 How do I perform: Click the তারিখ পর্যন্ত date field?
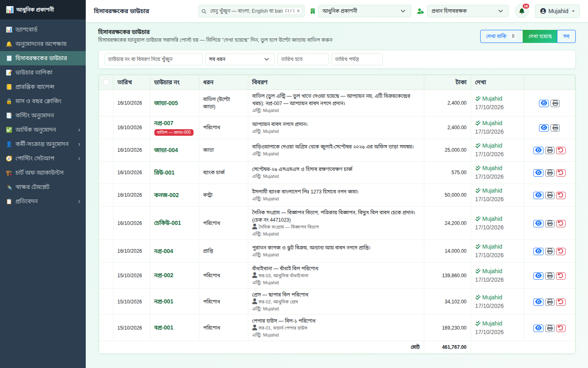[357, 59]
